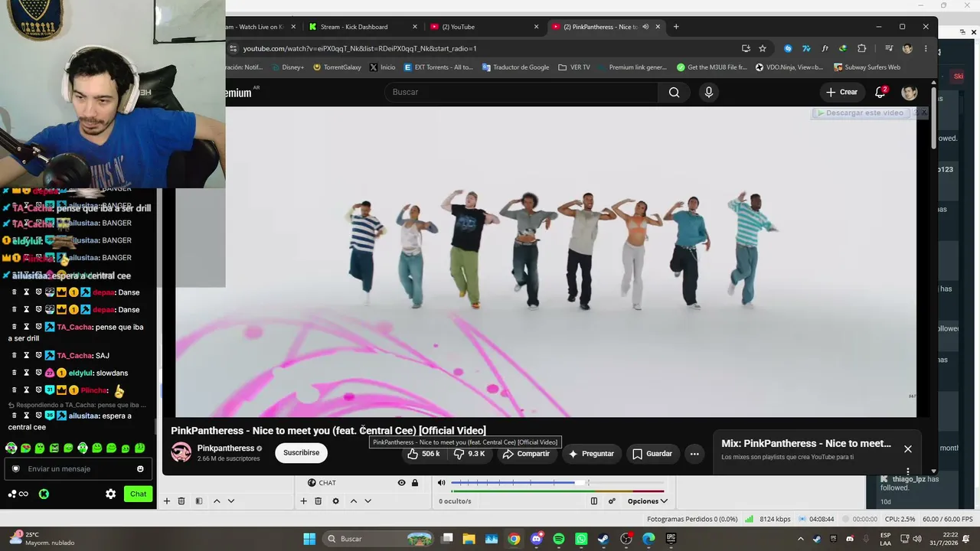Screen dimensions: 980x551
Task: Open the Pinkpantheress channel avatar
Action: click(181, 452)
